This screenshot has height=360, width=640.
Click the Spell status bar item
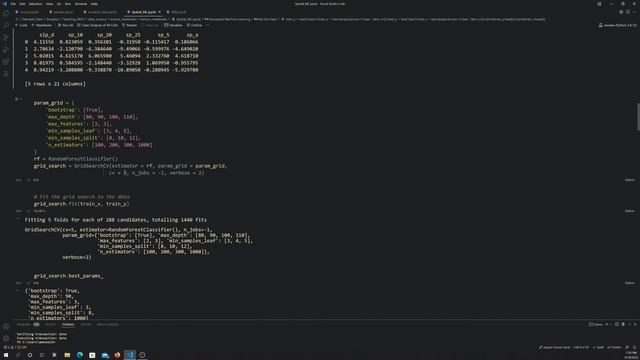pos(598,347)
